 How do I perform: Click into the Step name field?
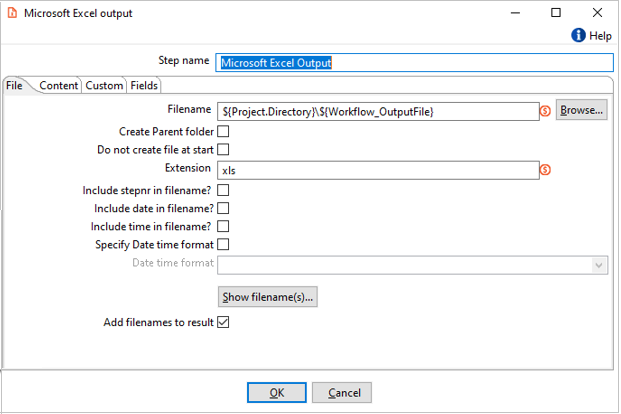tap(412, 62)
